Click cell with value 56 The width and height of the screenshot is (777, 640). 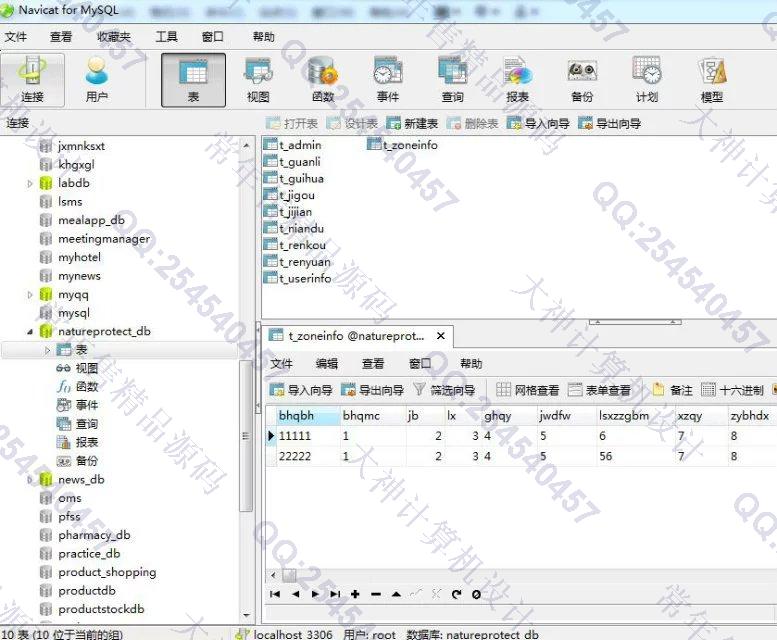635,456
